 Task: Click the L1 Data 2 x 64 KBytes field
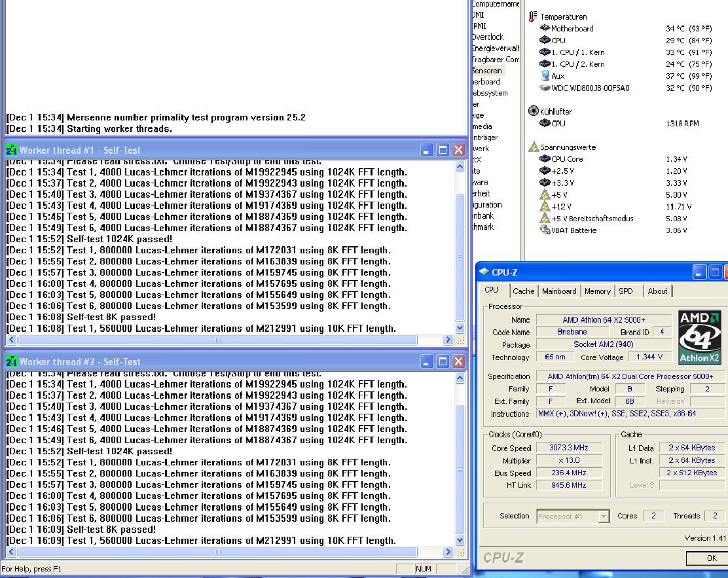click(x=692, y=448)
